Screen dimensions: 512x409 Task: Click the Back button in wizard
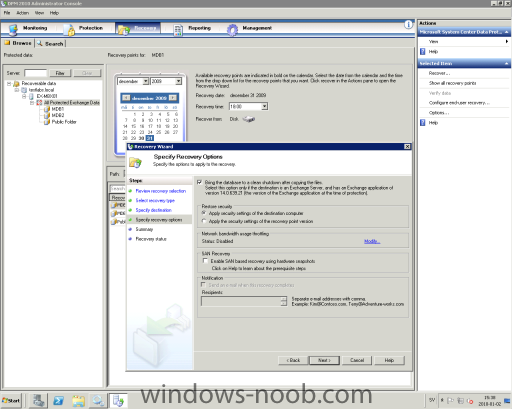(x=293, y=360)
